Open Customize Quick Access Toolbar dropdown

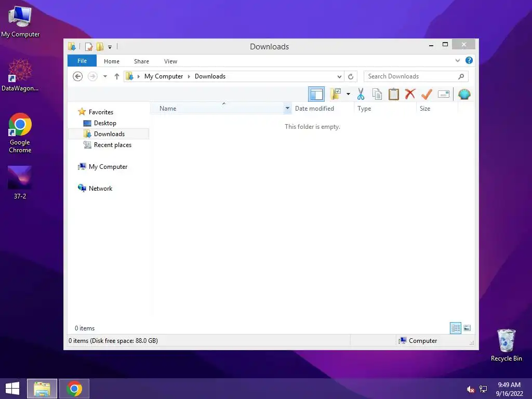[110, 47]
